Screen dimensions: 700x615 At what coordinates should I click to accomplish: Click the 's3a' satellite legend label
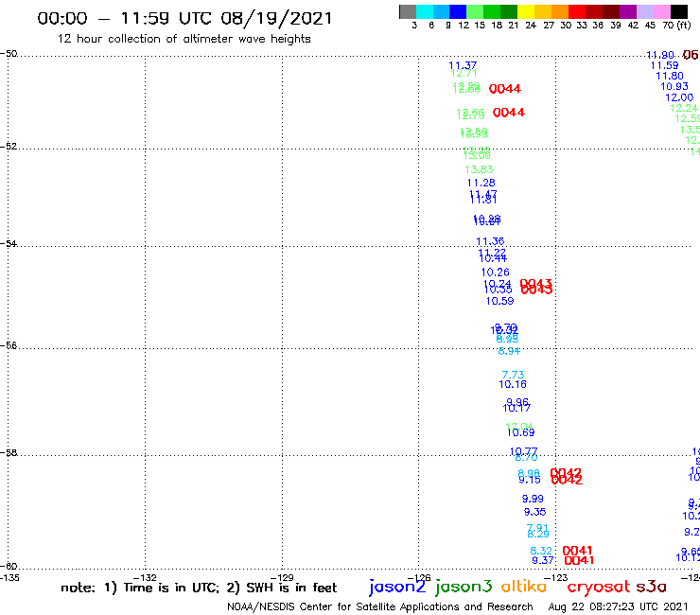pyautogui.click(x=651, y=587)
